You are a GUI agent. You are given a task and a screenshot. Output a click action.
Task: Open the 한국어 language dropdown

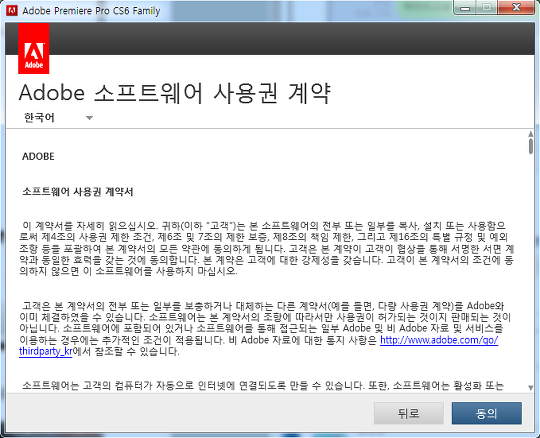point(58,118)
